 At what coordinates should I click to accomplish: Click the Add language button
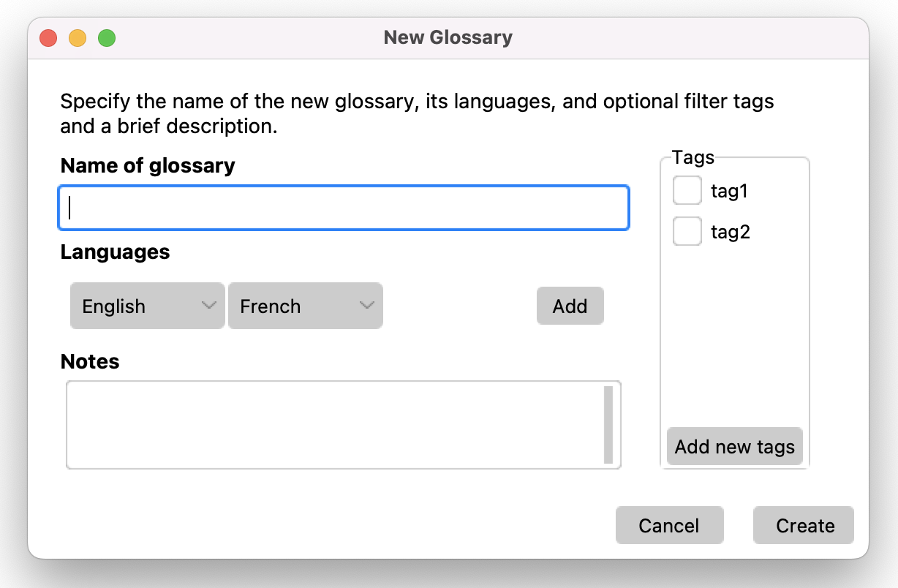click(x=570, y=306)
